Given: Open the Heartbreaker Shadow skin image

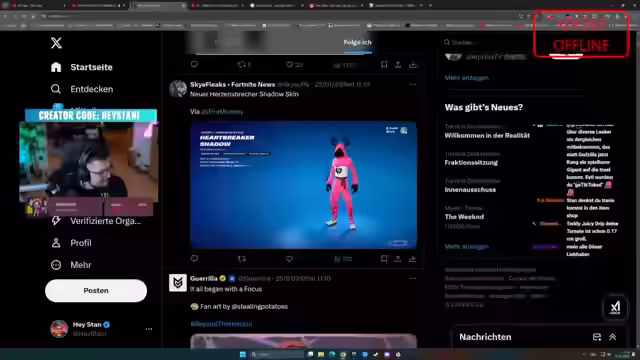Looking at the screenshot, I should point(303,185).
